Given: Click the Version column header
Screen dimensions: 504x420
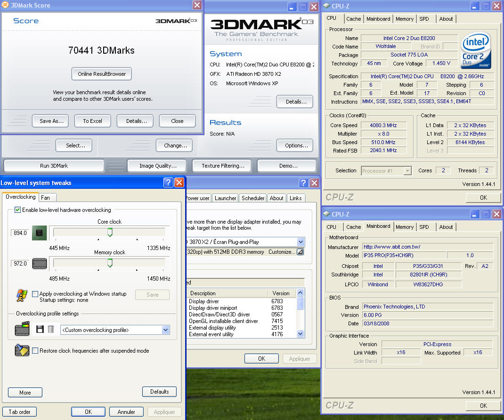Looking at the screenshot, I should click(x=282, y=293).
